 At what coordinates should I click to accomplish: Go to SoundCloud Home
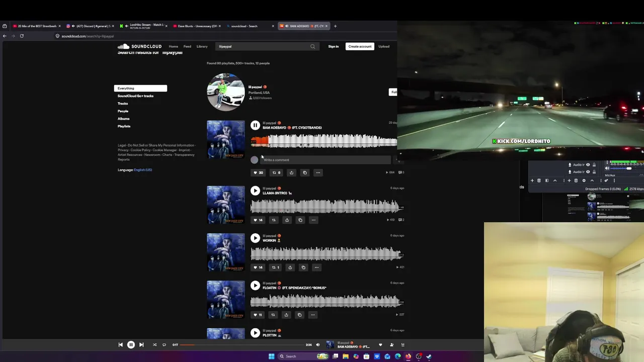coord(173,46)
